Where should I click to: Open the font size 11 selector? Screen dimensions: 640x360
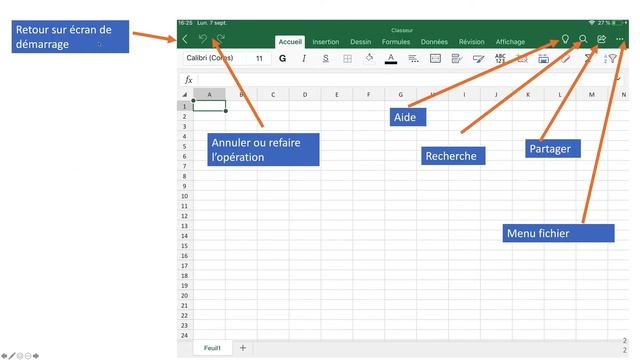[x=259, y=58]
